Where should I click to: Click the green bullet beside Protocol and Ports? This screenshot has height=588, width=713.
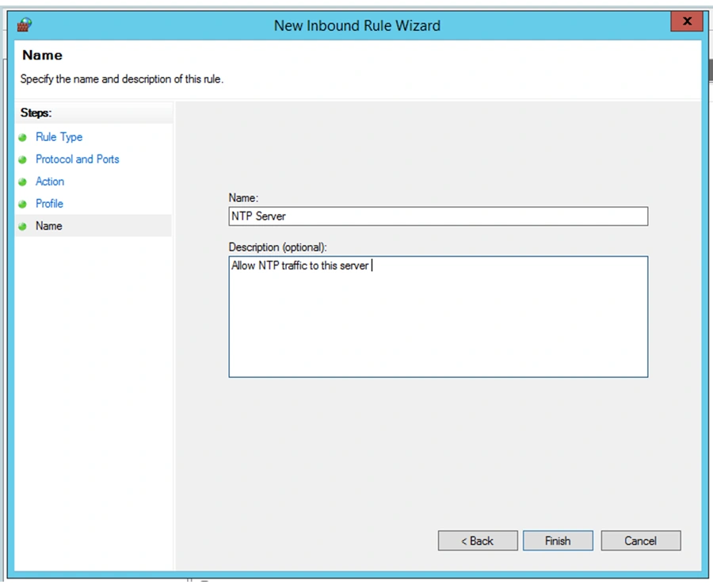(x=23, y=160)
